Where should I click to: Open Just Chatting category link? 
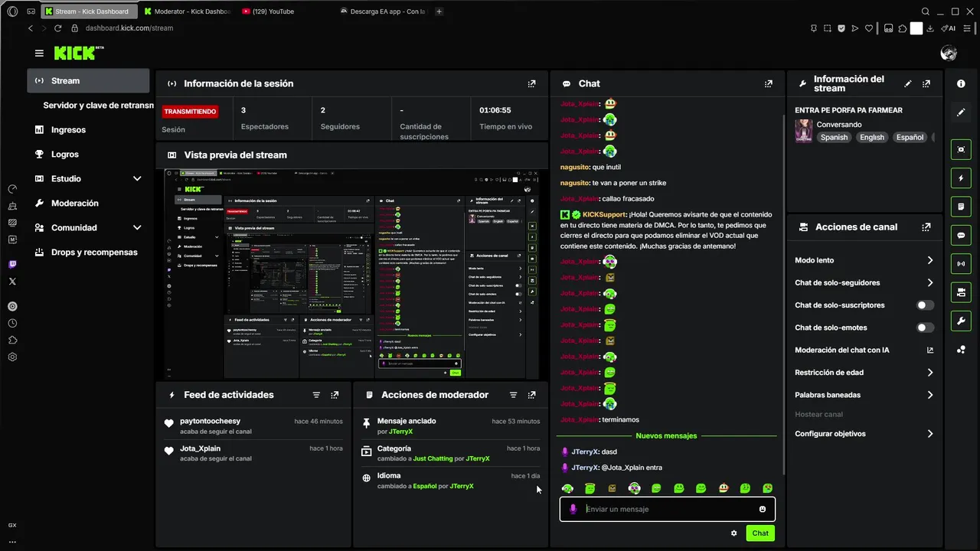[433, 458]
